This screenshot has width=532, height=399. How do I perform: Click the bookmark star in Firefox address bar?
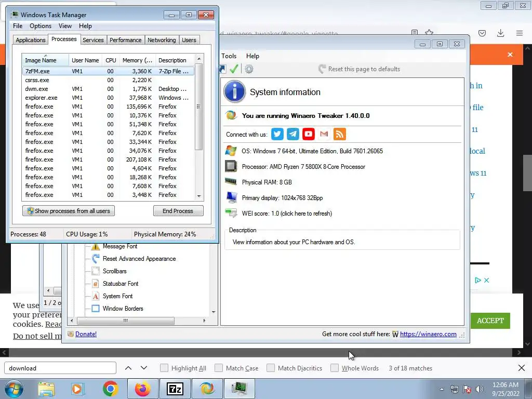pos(429,33)
